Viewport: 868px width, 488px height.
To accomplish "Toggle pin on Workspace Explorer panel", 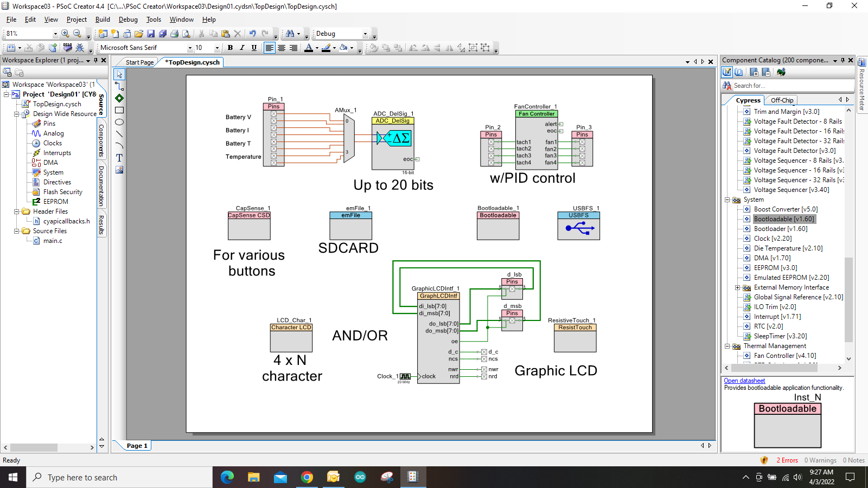I will tap(95, 60).
